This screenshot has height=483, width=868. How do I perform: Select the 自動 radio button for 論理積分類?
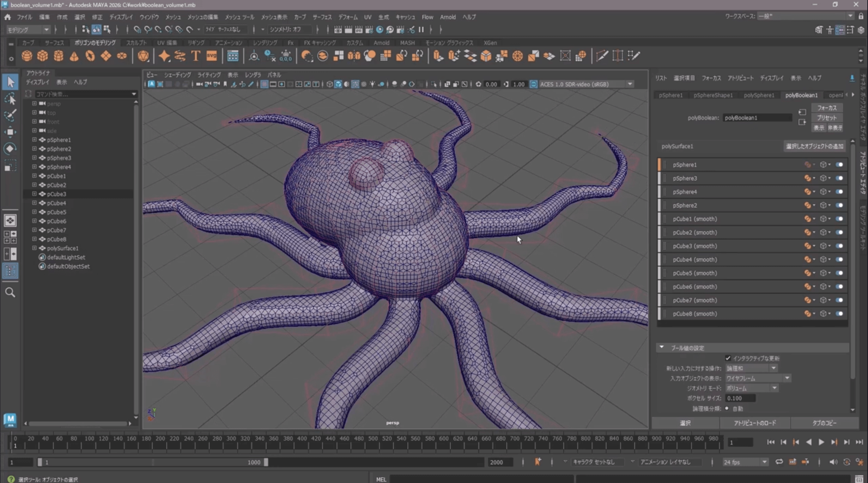[726, 409]
